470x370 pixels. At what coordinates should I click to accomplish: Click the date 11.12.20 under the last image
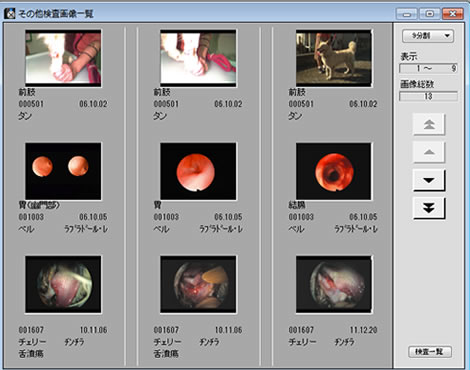(x=363, y=330)
